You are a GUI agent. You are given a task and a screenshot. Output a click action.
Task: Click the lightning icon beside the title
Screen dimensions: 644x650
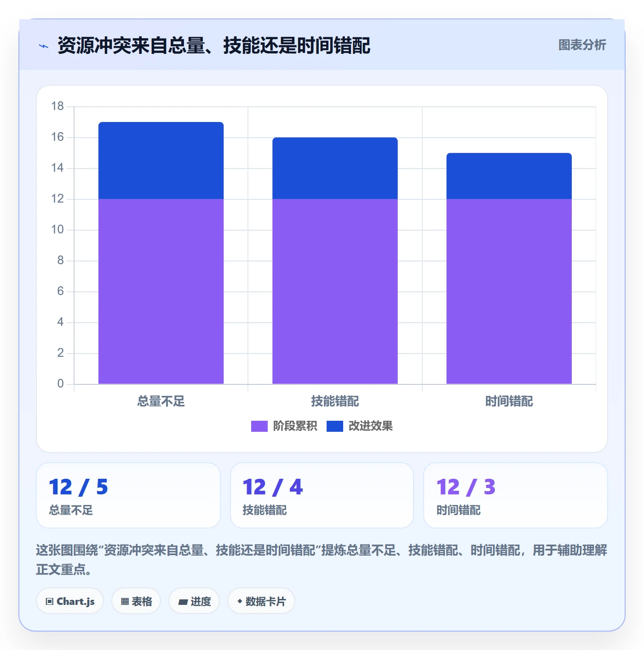pyautogui.click(x=44, y=46)
